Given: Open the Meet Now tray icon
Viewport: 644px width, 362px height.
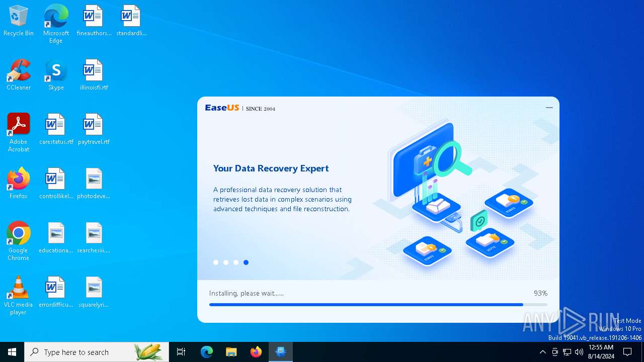Looking at the screenshot, I should 555,352.
